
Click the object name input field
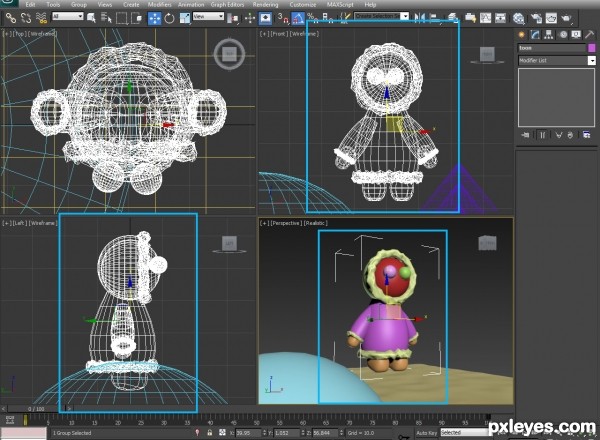[x=552, y=48]
